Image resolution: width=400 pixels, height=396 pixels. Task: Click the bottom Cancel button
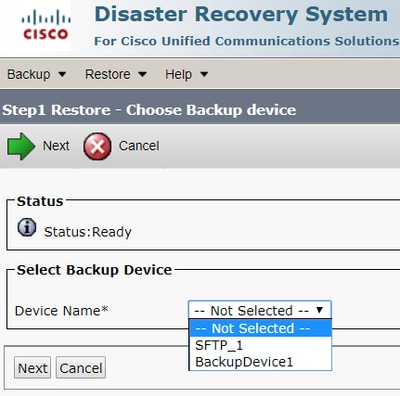tap(81, 368)
